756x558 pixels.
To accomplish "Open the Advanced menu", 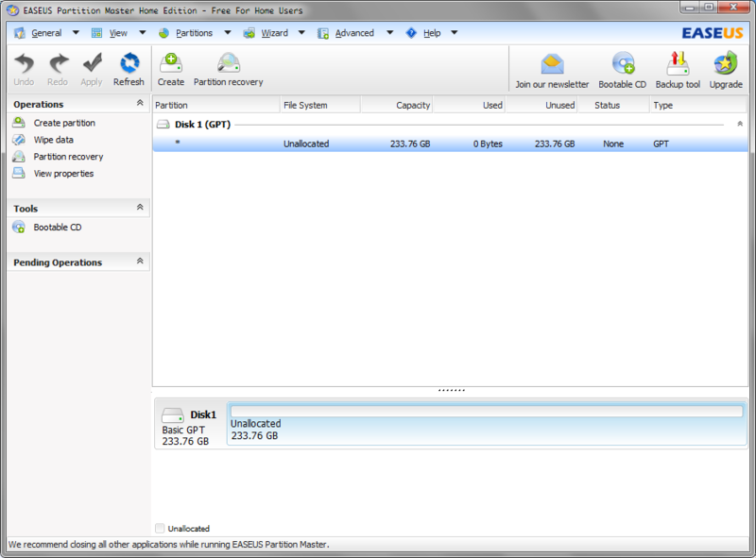I will tap(354, 33).
